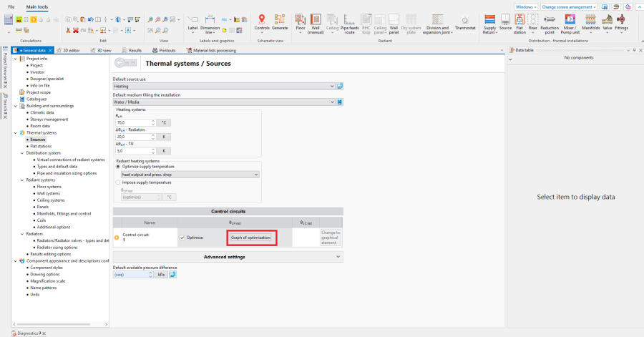The image size is (644, 337).
Task: Click the Source icon in ribbon
Action: point(505,21)
